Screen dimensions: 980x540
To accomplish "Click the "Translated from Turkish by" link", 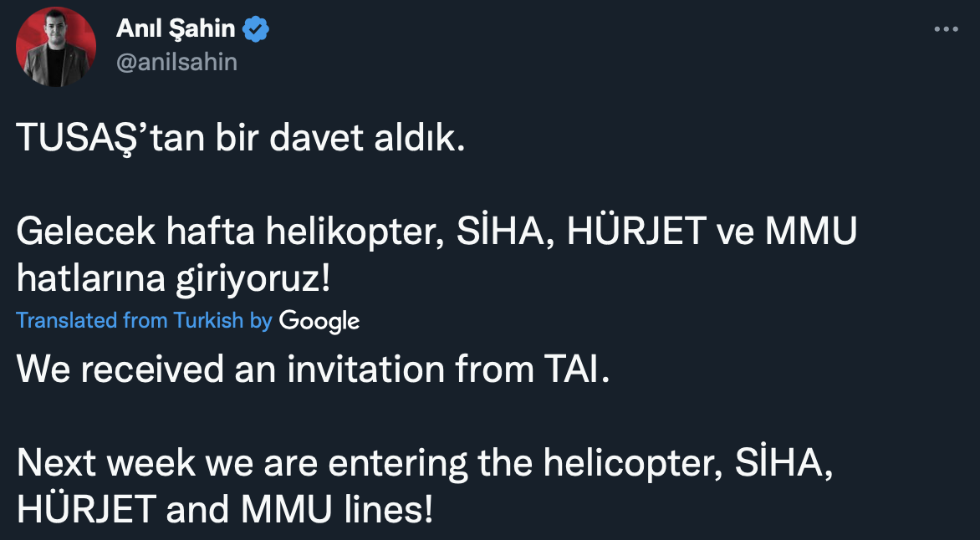I will tap(144, 320).
